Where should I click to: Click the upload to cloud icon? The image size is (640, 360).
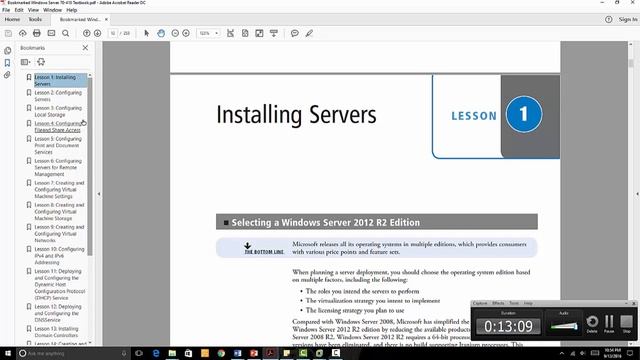point(22,33)
